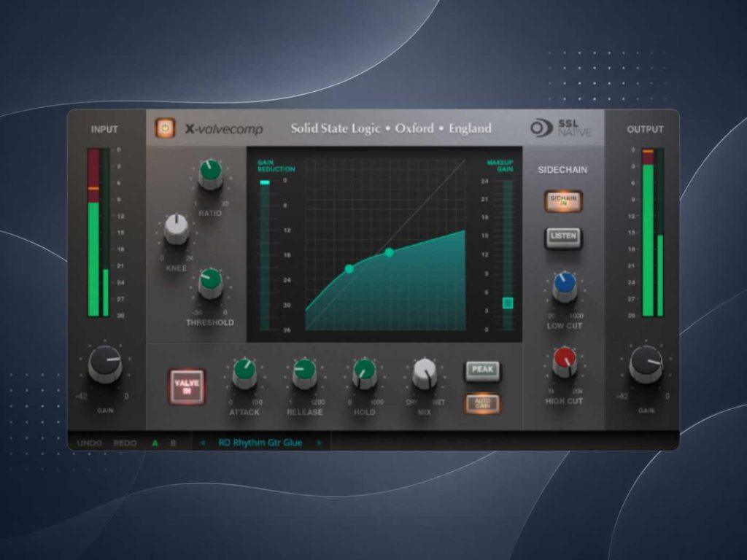The image size is (747, 560).
Task: Click the Input level meter
Action: [x=98, y=233]
